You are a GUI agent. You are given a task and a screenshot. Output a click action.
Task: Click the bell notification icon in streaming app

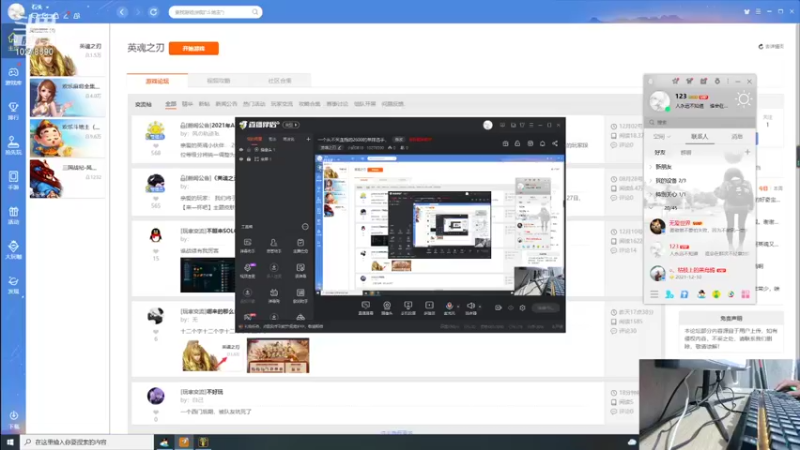542,144
